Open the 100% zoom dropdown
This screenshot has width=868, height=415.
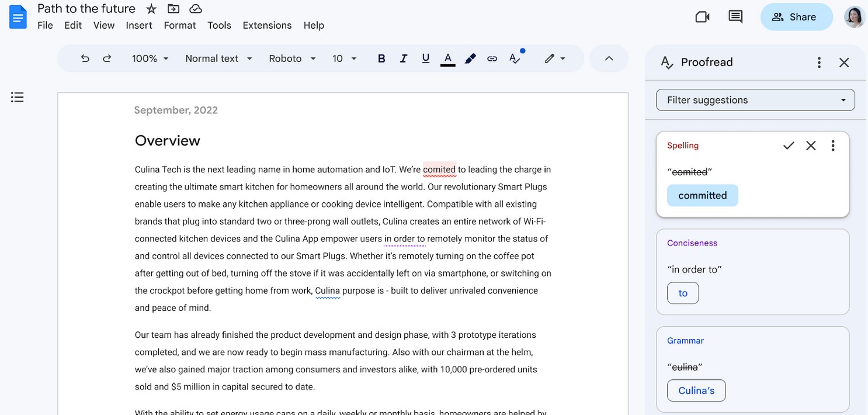pyautogui.click(x=150, y=58)
